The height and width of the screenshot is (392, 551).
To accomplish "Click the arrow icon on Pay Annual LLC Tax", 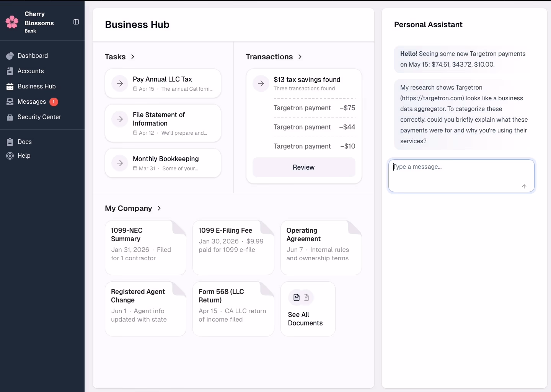I will click(x=120, y=83).
